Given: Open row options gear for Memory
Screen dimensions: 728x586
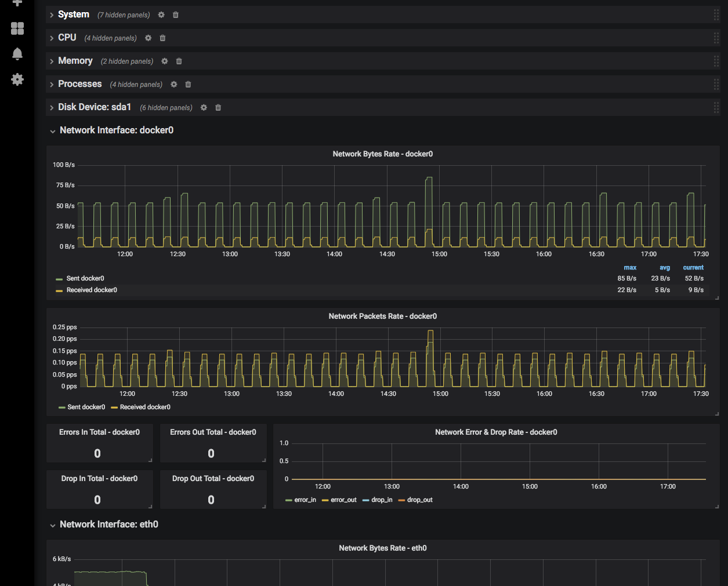Looking at the screenshot, I should [x=165, y=61].
